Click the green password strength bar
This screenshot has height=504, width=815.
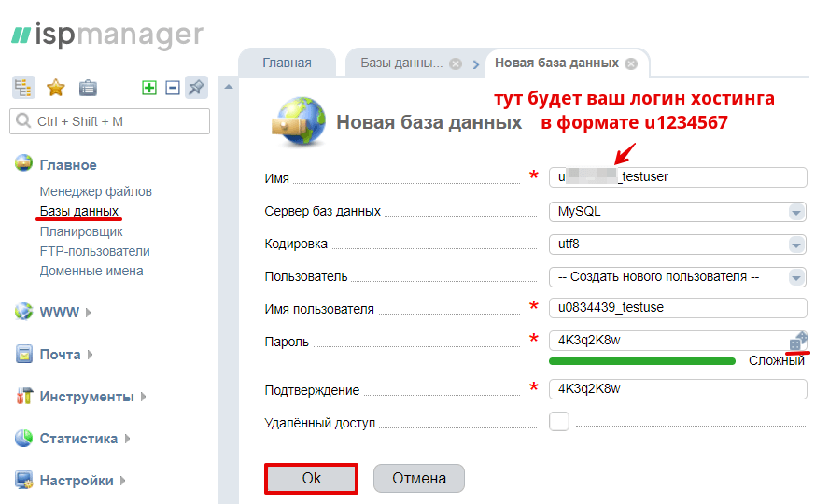point(642,361)
